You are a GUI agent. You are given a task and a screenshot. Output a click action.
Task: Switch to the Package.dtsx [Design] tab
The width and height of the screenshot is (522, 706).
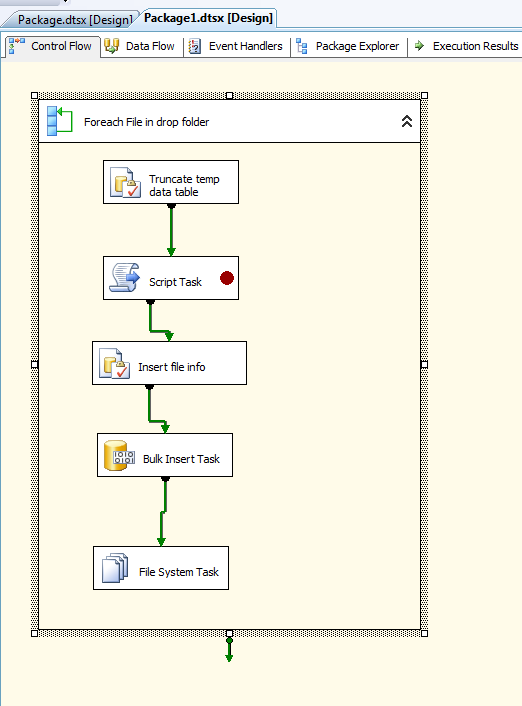(74, 20)
